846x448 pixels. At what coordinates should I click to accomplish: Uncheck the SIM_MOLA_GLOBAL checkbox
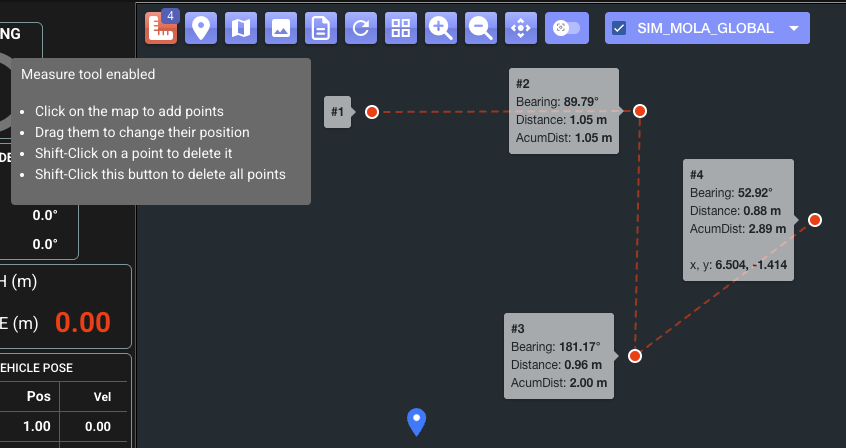point(619,28)
